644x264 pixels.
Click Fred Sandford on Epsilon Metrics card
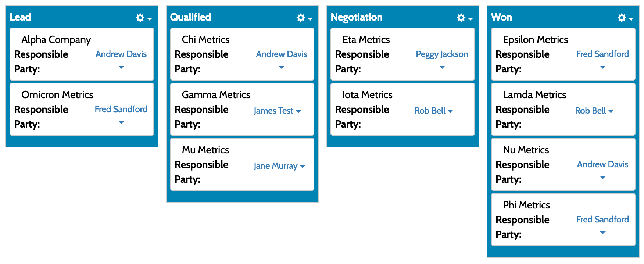pos(602,54)
